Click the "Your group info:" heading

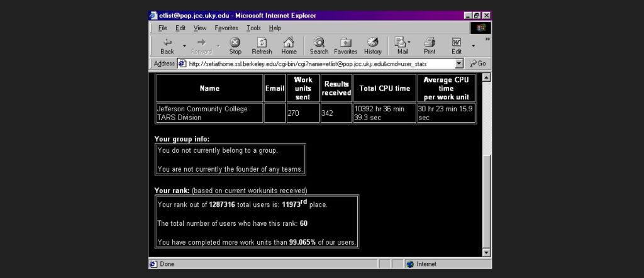pyautogui.click(x=182, y=139)
